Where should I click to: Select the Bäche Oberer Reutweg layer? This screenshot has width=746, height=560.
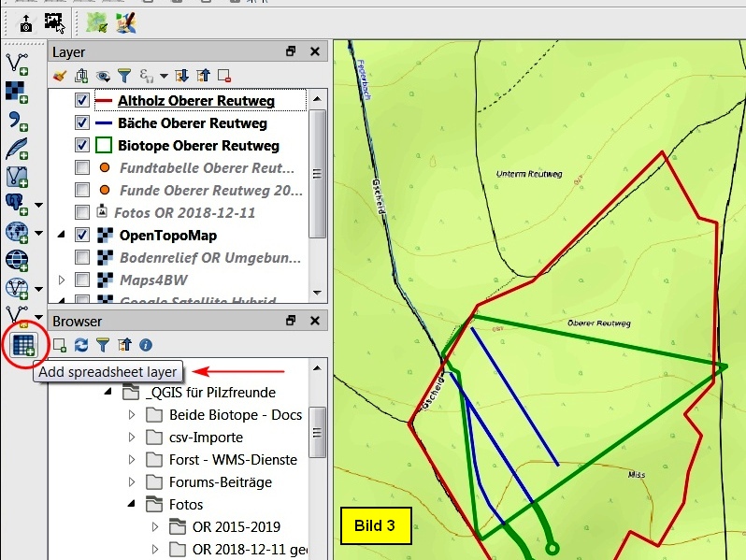pyautogui.click(x=193, y=122)
